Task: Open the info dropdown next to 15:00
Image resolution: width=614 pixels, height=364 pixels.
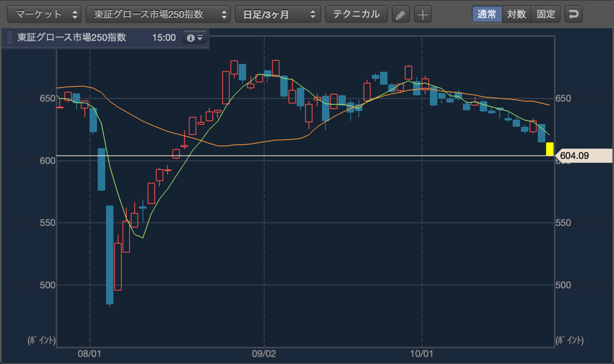Action: pos(195,38)
